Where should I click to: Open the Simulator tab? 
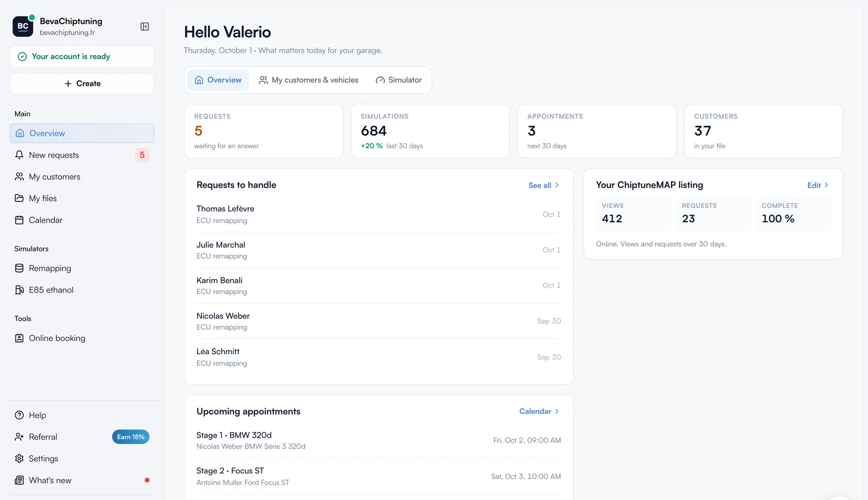[x=399, y=80]
